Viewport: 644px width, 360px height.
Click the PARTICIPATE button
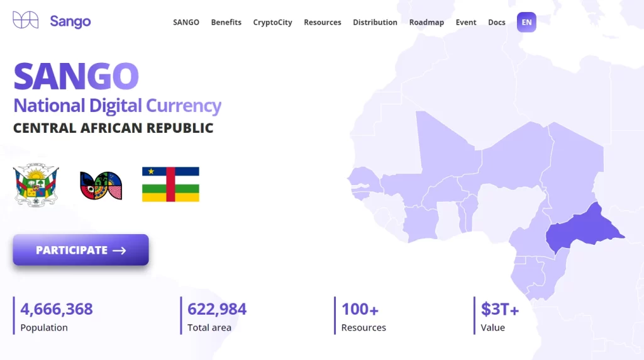81,250
